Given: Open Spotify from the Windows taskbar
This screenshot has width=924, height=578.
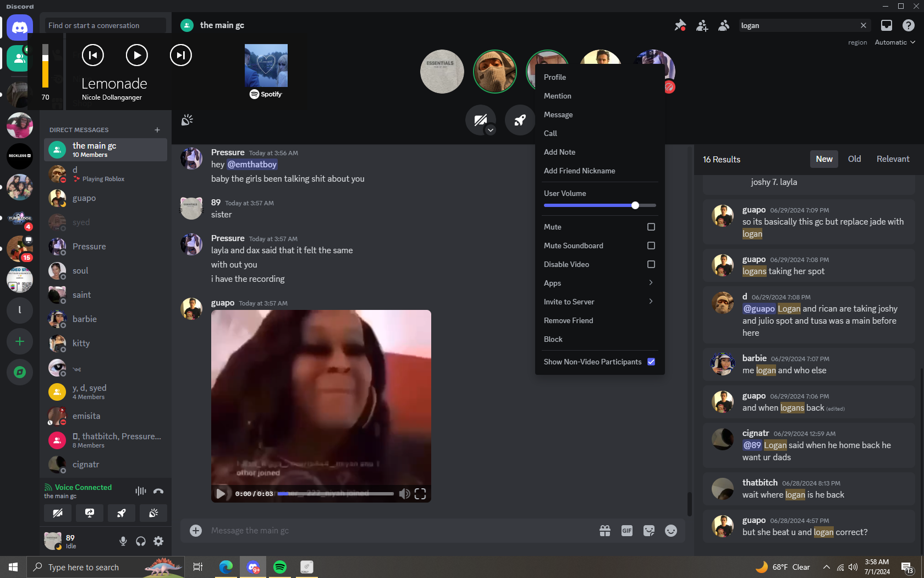Looking at the screenshot, I should 280,567.
